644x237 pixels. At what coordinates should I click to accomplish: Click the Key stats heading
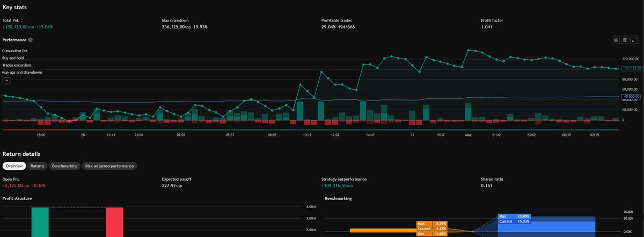(15, 8)
